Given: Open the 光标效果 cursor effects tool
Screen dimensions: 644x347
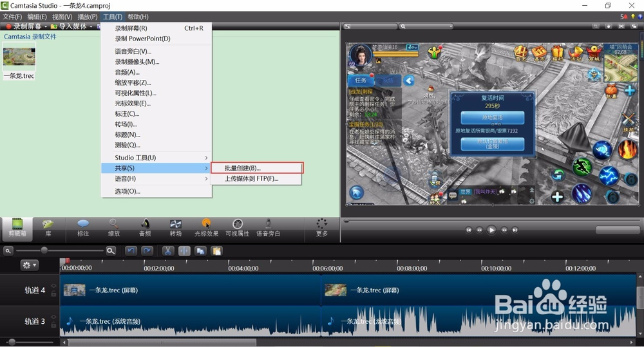Looking at the screenshot, I should pyautogui.click(x=206, y=228).
